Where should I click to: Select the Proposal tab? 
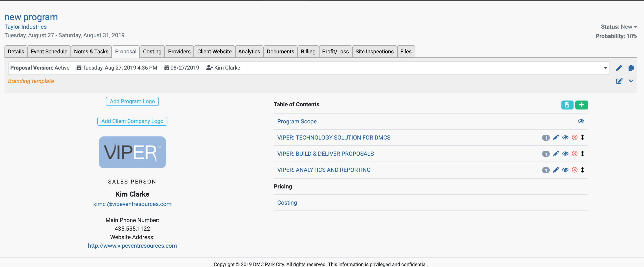(125, 52)
